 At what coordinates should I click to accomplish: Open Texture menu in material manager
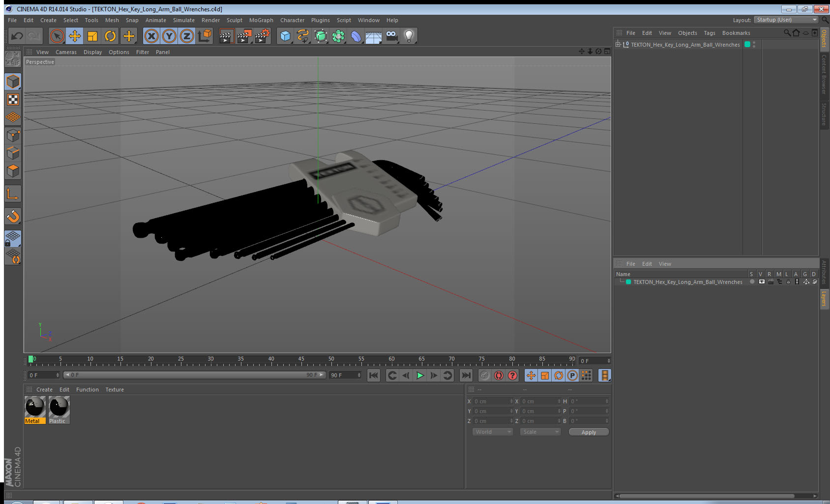(115, 390)
